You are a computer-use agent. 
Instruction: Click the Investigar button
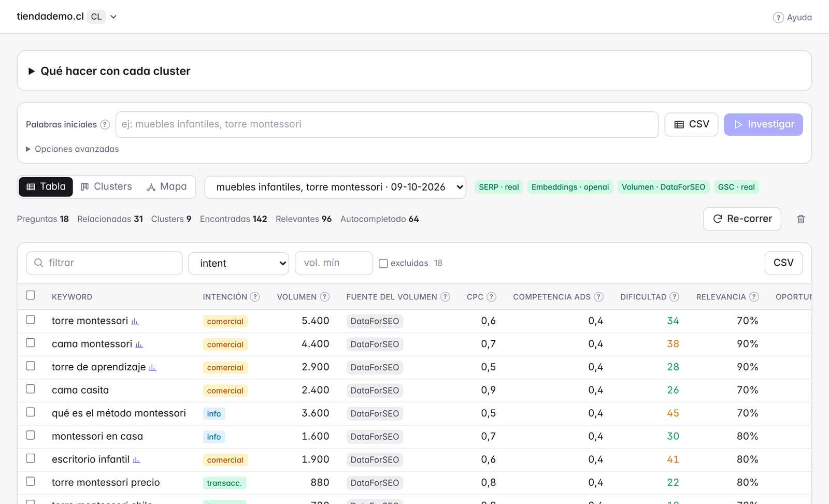[x=763, y=124]
